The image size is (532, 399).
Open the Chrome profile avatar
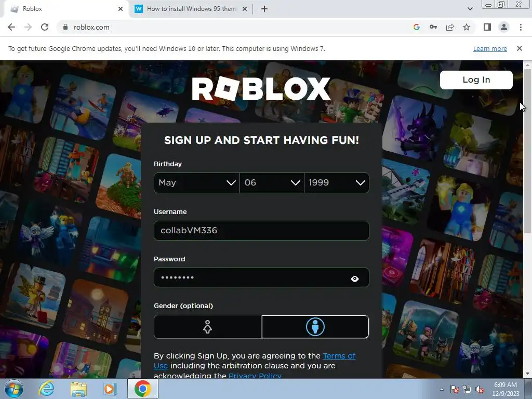click(x=504, y=27)
